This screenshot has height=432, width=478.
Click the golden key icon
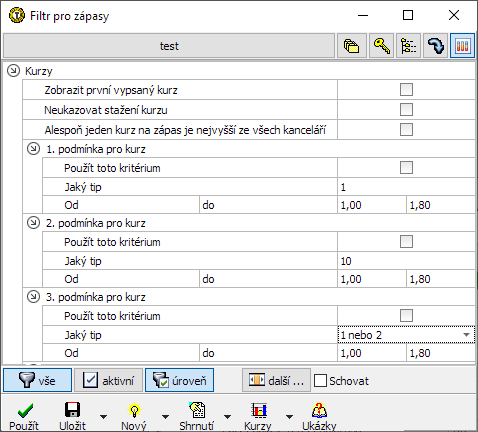point(381,46)
